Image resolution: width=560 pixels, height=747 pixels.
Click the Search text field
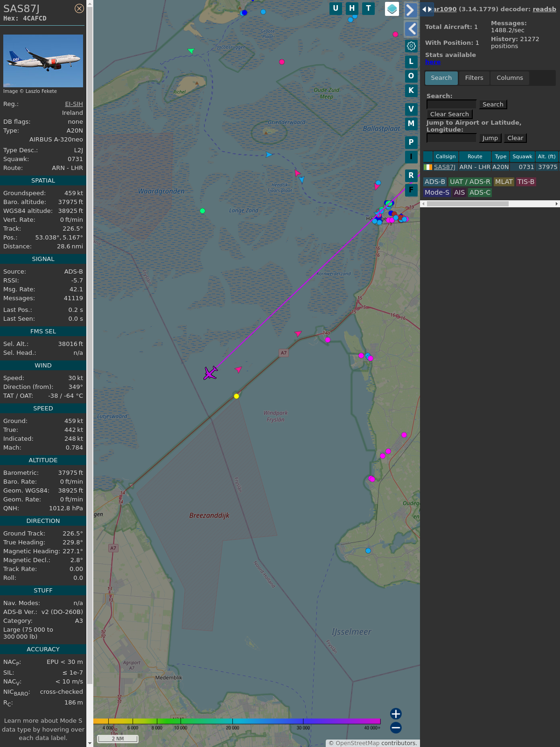(451, 104)
